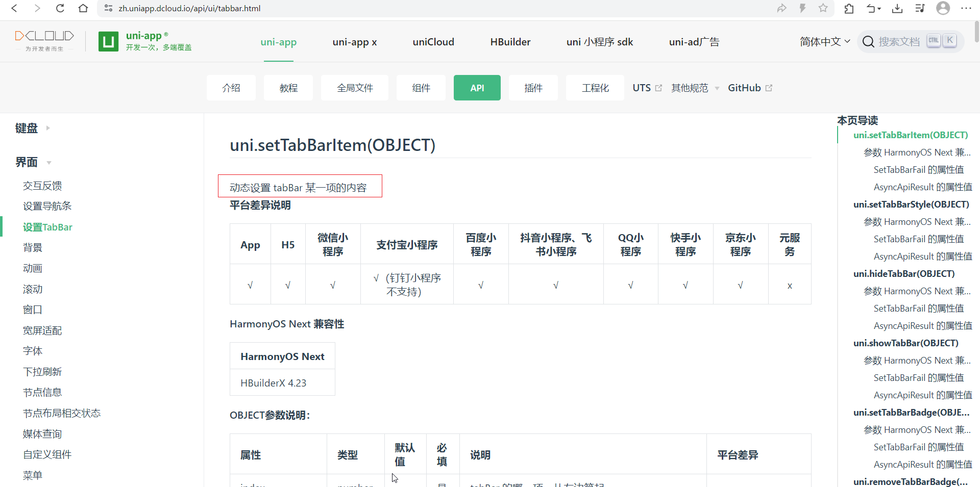Open the browser three-dot menu
Viewport: 980px width, 487px height.
click(x=966, y=8)
